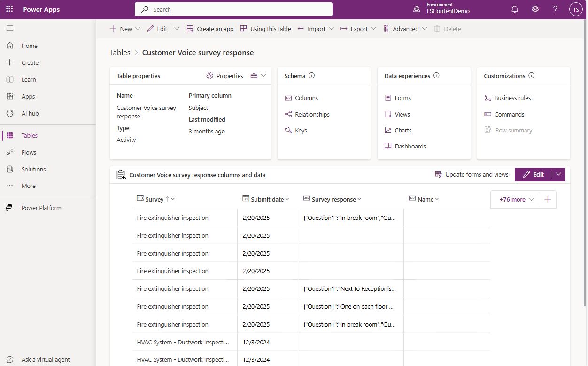Viewport: 588px width, 366px height.
Task: Expand the +76 more columns dropdown
Action: tap(516, 200)
